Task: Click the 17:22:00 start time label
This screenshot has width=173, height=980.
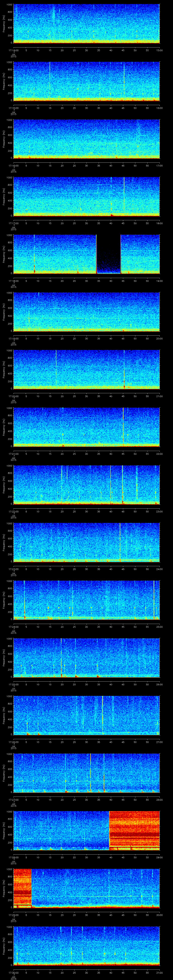Action: 13,511
